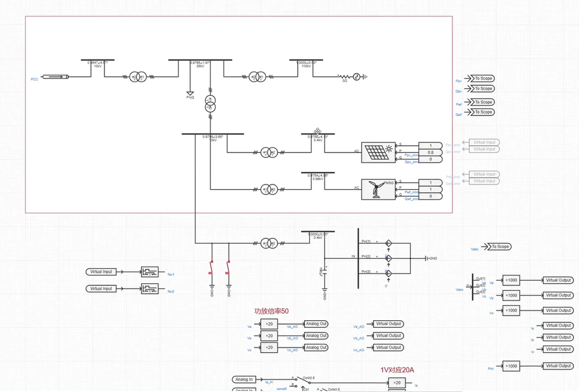
Task: Select the Virtual Output block for Va_AO
Action: pyautogui.click(x=388, y=324)
